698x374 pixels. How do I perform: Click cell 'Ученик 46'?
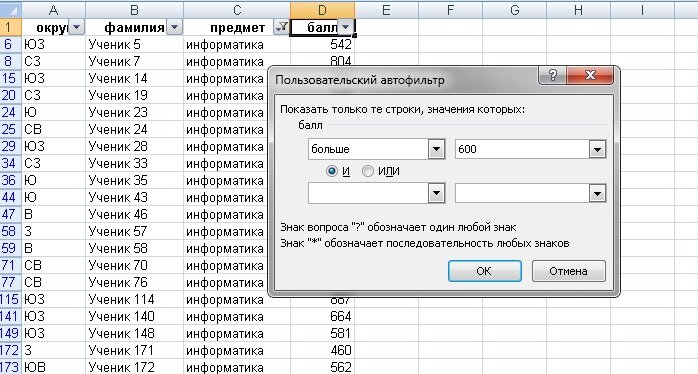point(134,214)
